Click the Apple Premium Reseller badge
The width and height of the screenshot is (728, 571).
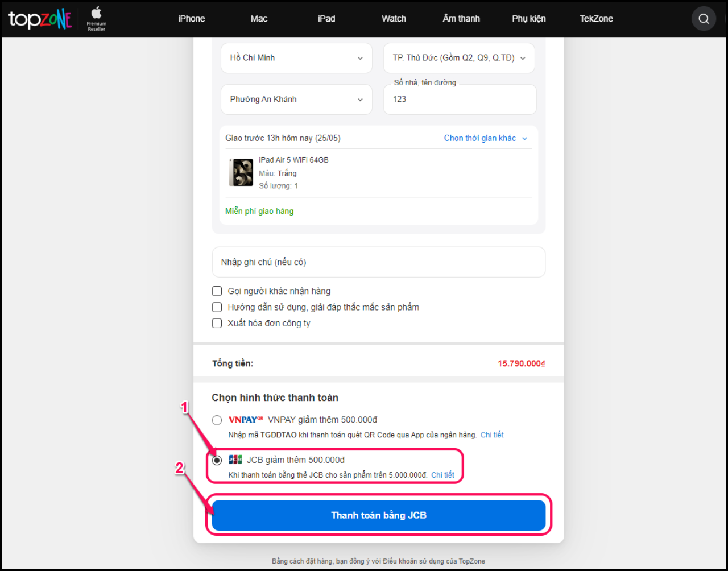pos(96,19)
